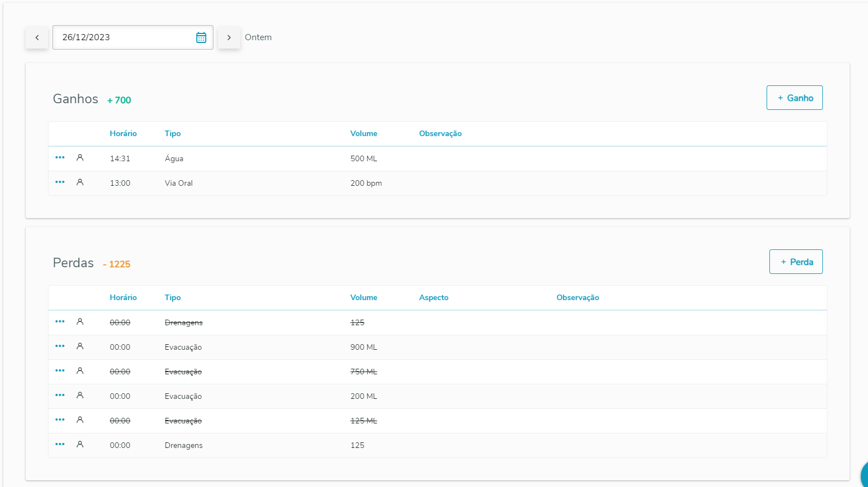The height and width of the screenshot is (487, 868).
Task: Go to the previous day arrow
Action: click(x=37, y=37)
